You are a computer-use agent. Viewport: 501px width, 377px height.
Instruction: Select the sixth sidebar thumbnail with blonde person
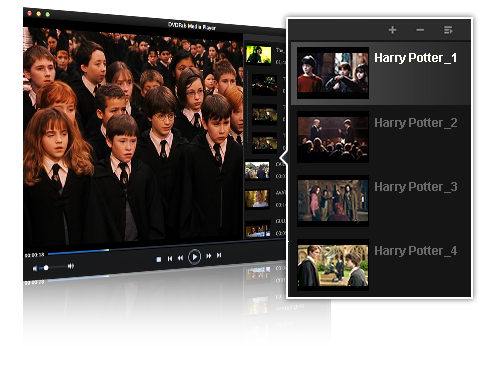pyautogui.click(x=257, y=199)
